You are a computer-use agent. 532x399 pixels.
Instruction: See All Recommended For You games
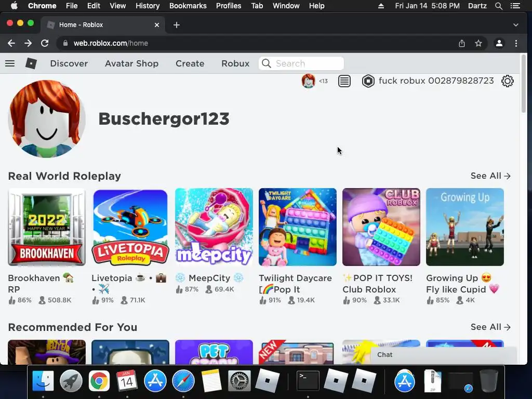[x=490, y=327]
